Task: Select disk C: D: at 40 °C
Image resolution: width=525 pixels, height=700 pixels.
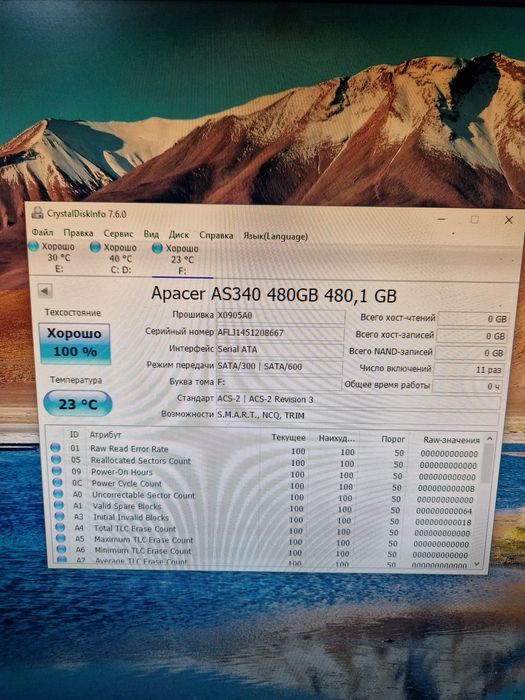Action: tap(115, 258)
